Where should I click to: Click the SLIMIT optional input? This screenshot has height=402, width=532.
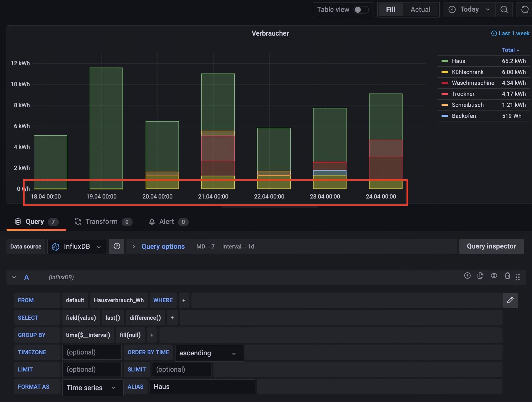click(181, 369)
